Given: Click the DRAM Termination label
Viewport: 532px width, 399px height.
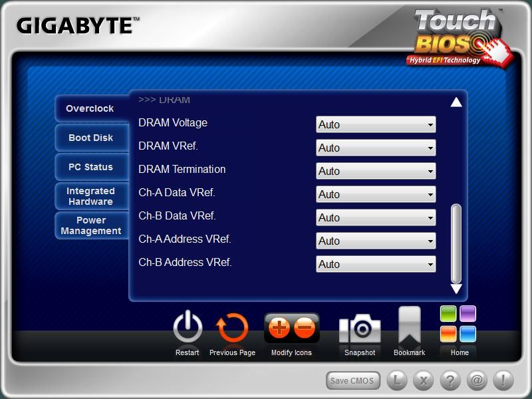Looking at the screenshot, I should pos(182,169).
